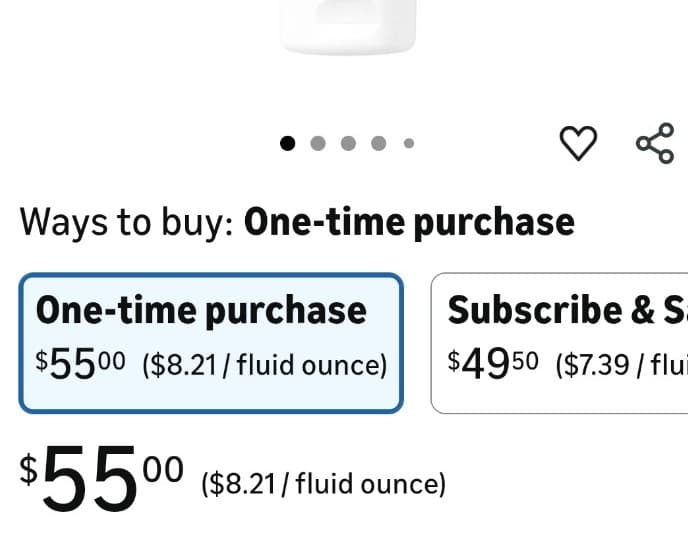Tap the 'One-time purchase' title inside card
Image resolution: width=688 pixels, height=534 pixels.
201,310
